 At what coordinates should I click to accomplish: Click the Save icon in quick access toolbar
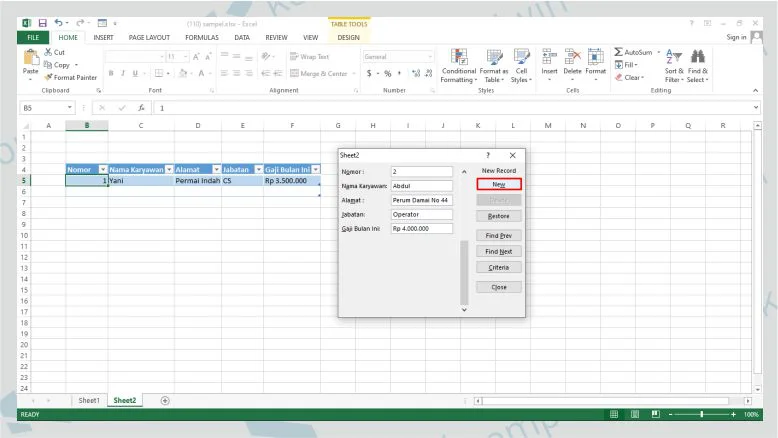click(42, 22)
